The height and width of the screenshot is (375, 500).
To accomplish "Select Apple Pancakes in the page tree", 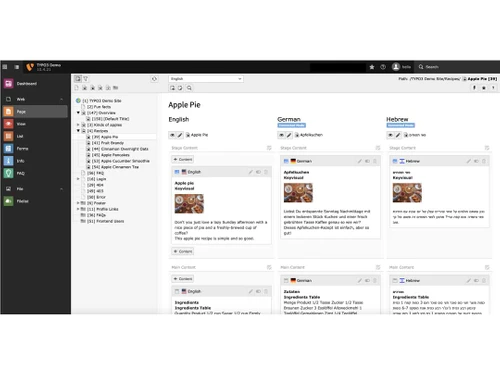I will click(x=111, y=155).
